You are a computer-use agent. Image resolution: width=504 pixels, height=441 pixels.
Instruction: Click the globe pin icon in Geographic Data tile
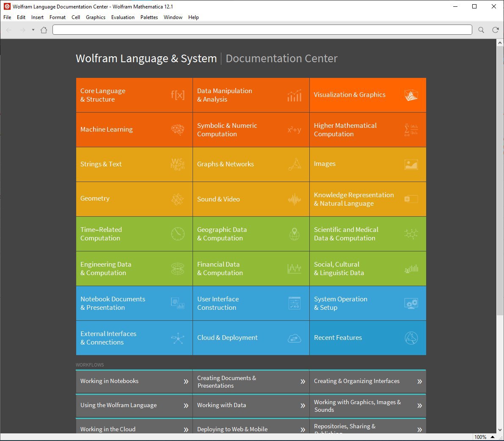coord(295,234)
